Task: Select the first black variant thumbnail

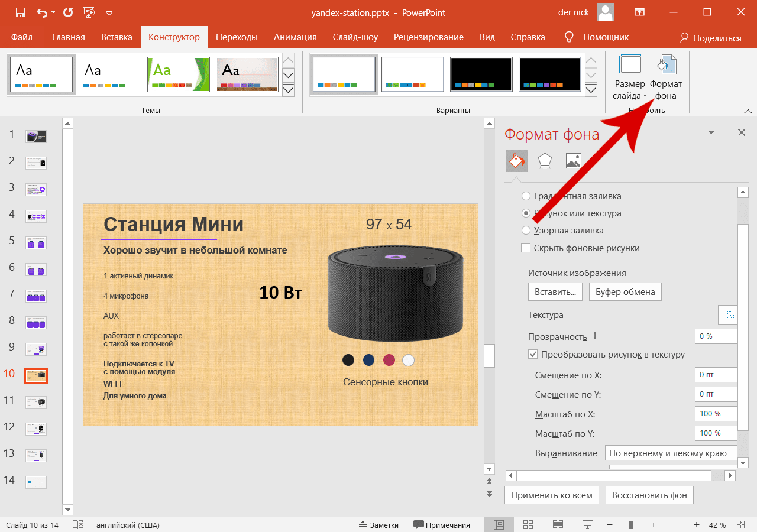Action: (x=481, y=74)
